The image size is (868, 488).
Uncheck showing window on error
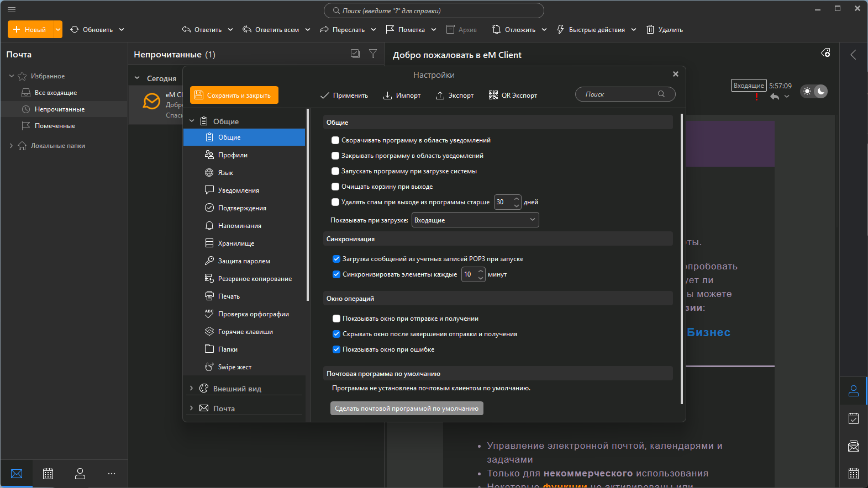[x=336, y=349]
